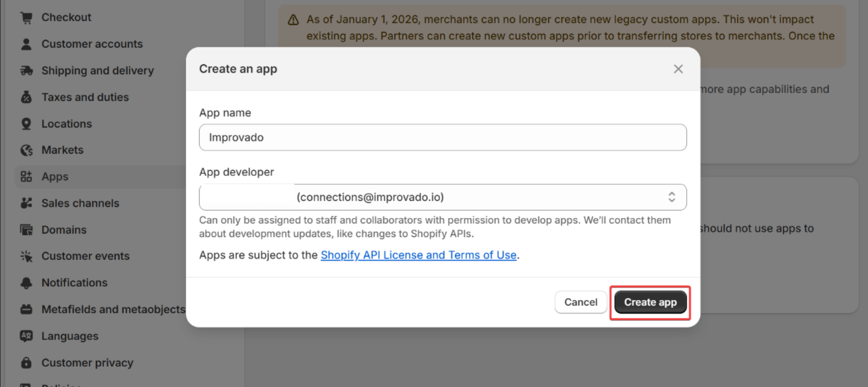
Task: Open Domains in the settings sidebar
Action: pos(64,230)
